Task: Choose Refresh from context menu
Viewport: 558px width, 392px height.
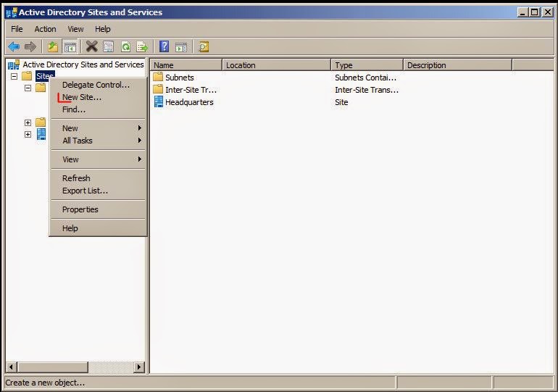Action: [98, 178]
